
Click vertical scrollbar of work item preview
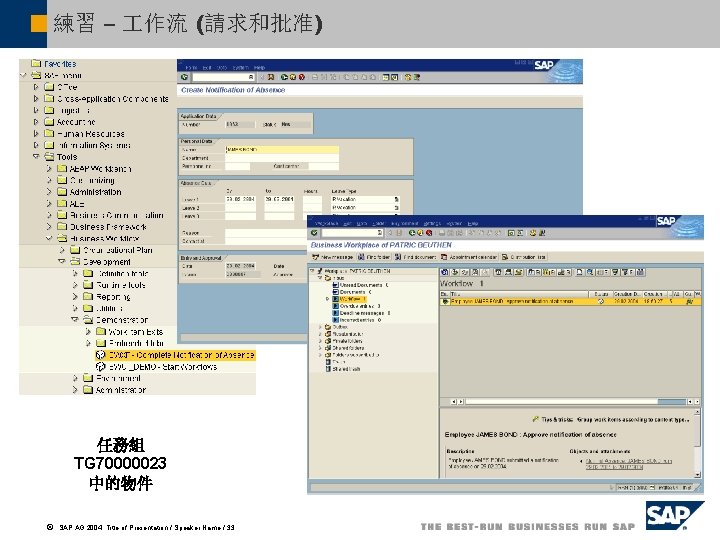(698, 443)
